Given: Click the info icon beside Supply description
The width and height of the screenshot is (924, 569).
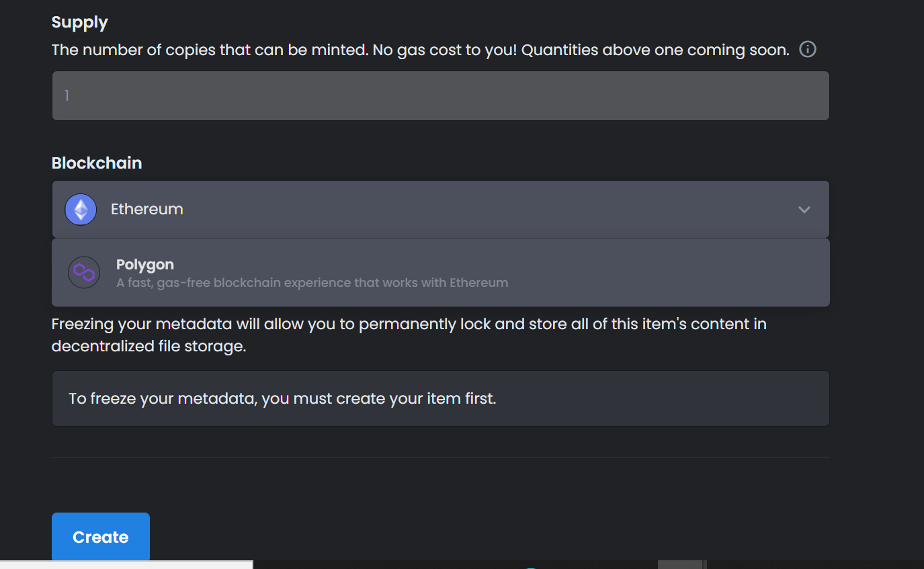Looking at the screenshot, I should pos(808,49).
